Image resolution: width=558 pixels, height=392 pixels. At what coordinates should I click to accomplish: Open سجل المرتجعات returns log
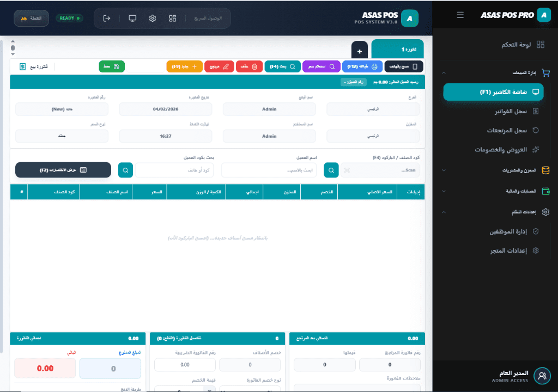[512, 131]
